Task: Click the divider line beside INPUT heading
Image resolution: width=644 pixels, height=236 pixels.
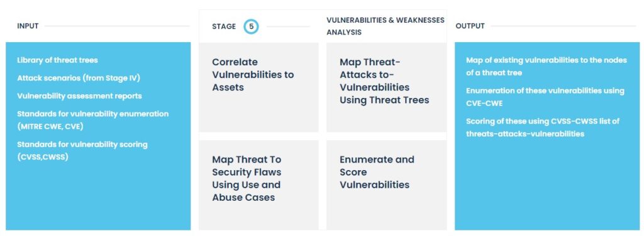Action: (117, 26)
